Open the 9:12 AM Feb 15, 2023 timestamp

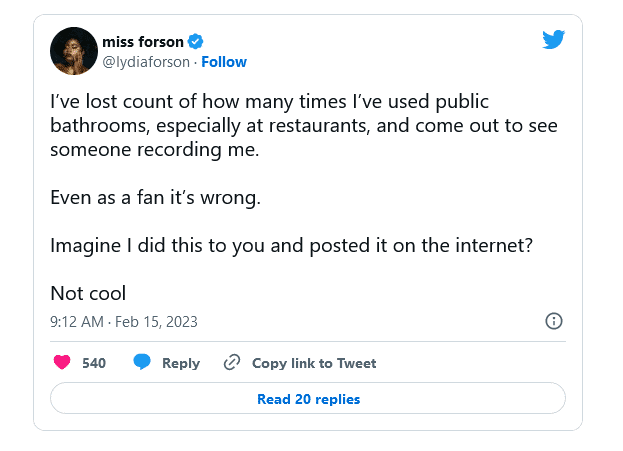[124, 322]
